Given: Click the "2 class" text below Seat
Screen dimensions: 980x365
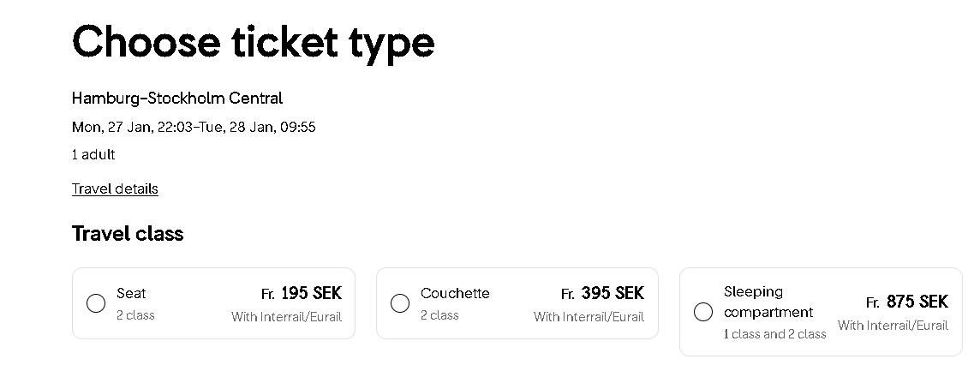Looking at the screenshot, I should coord(135,315).
